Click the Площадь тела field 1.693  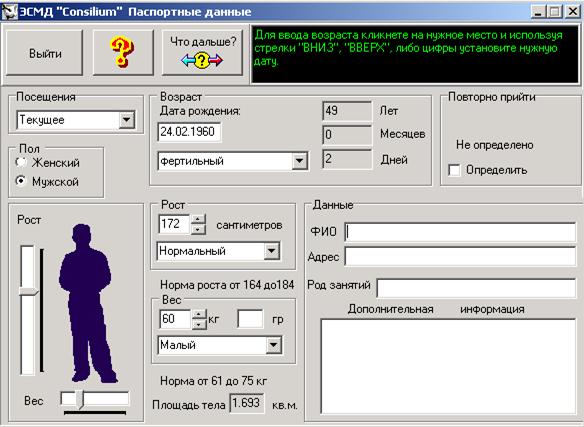[x=247, y=403]
